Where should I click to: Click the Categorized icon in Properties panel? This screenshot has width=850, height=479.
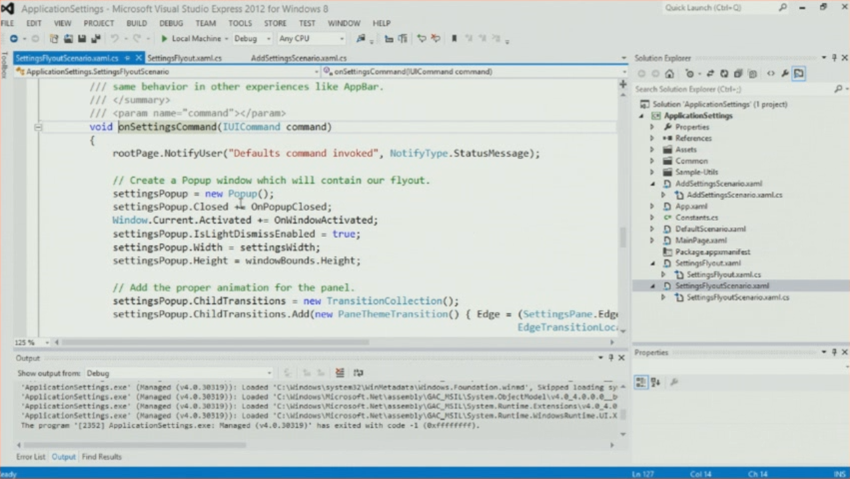pyautogui.click(x=641, y=383)
